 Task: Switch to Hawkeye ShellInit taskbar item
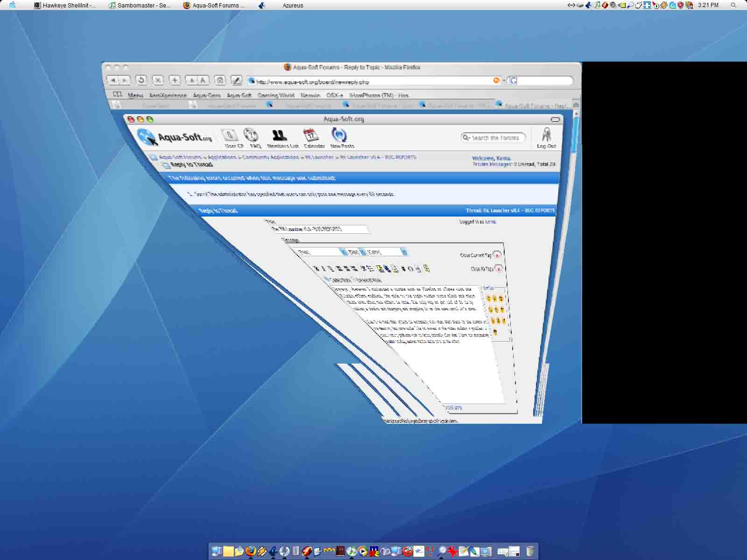point(65,5)
